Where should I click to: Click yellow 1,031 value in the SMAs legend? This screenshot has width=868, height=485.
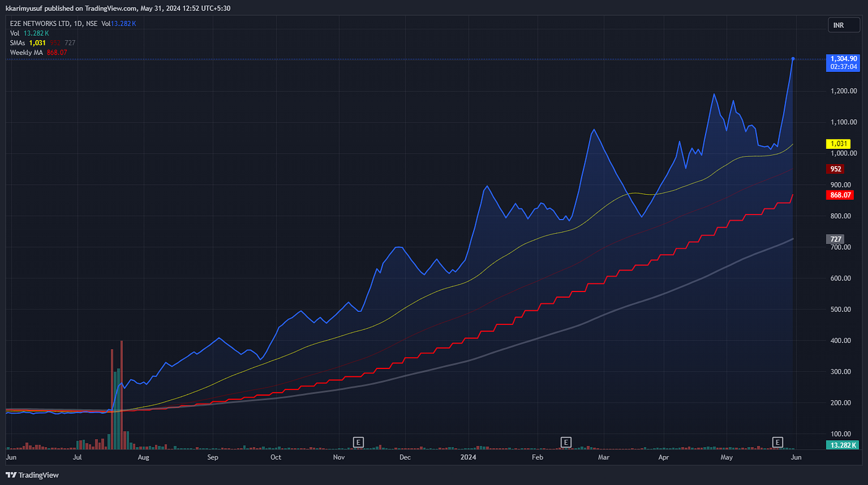coord(37,43)
